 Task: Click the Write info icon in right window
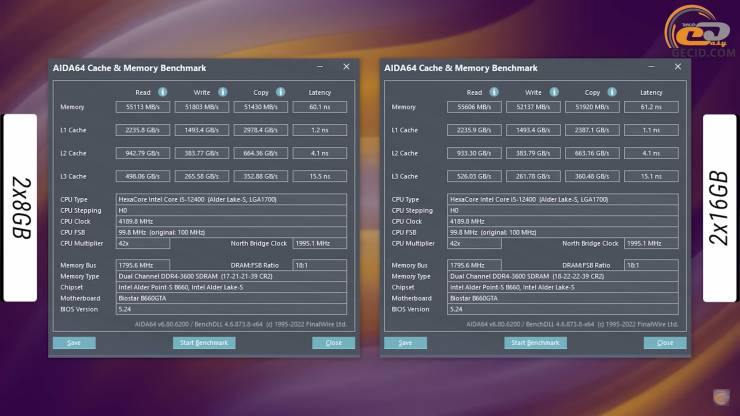coord(554,92)
